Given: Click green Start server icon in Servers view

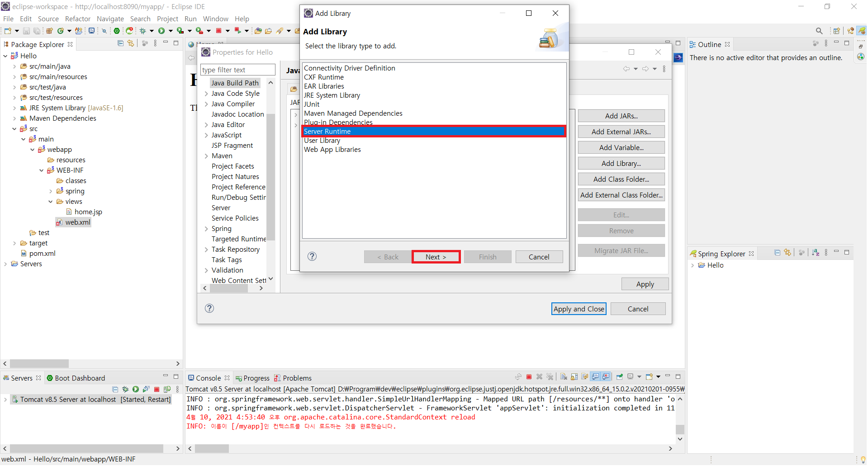Looking at the screenshot, I should click(136, 389).
